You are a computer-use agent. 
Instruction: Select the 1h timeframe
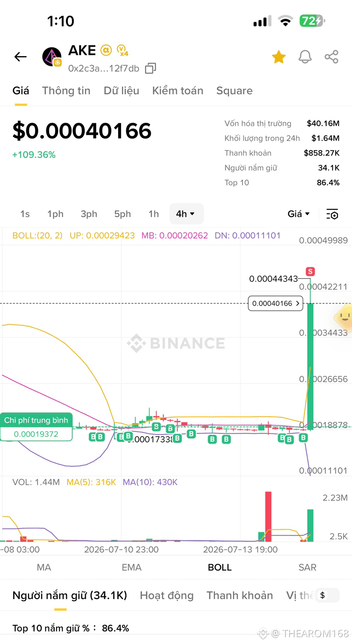(x=153, y=214)
